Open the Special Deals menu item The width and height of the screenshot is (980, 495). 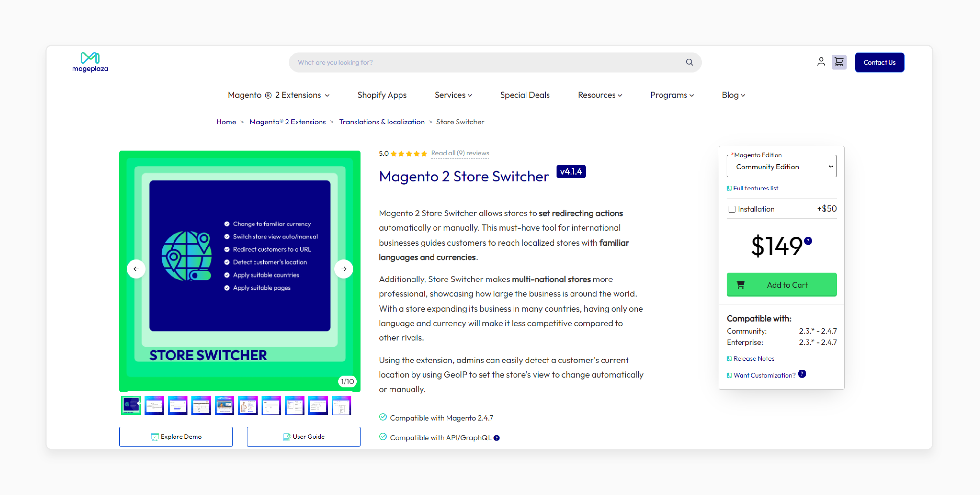[525, 95]
